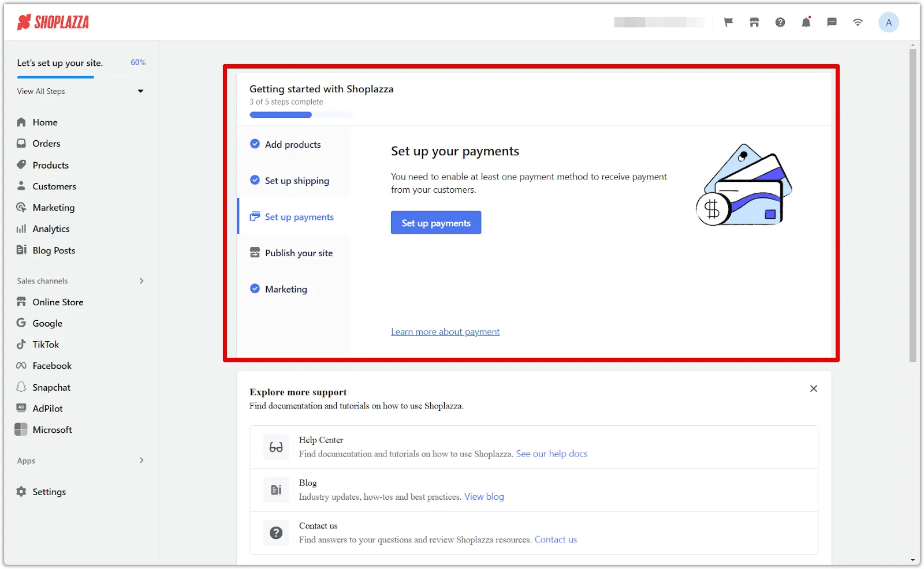Click the storefront preview icon
The width and height of the screenshot is (924, 569).
(x=754, y=22)
